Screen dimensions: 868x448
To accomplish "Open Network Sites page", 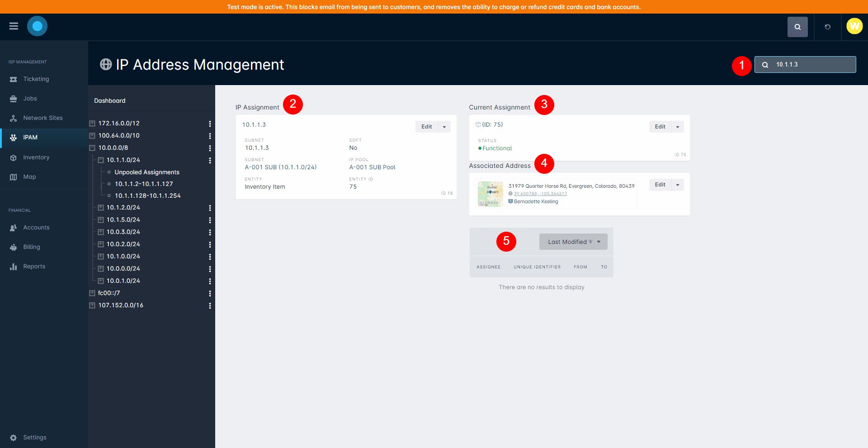I will [x=44, y=118].
